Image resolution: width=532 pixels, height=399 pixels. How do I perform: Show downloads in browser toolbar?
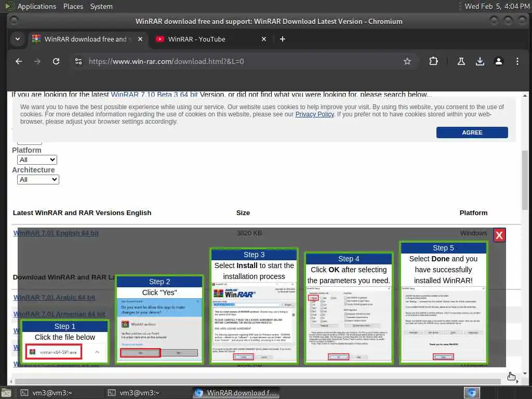coord(480,61)
